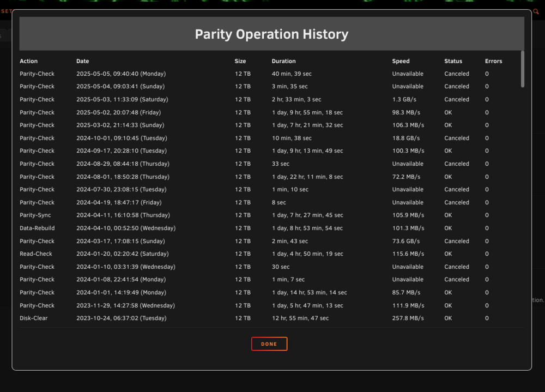The width and height of the screenshot is (545, 392).
Task: Select date 2024-03-17, 17:08:15 (Sunday)
Action: pos(120,241)
